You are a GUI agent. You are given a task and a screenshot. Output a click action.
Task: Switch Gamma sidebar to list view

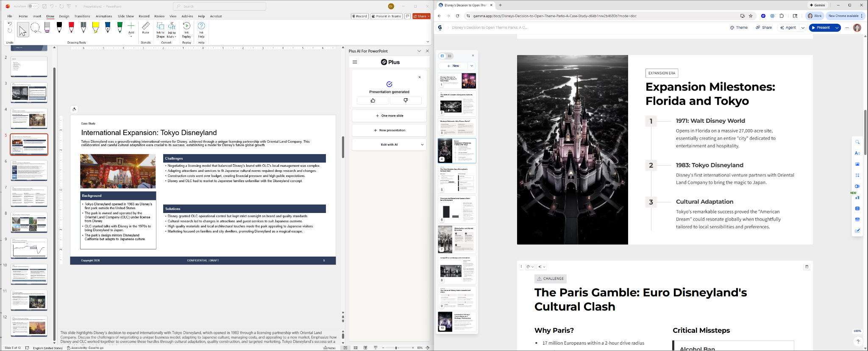pos(450,56)
